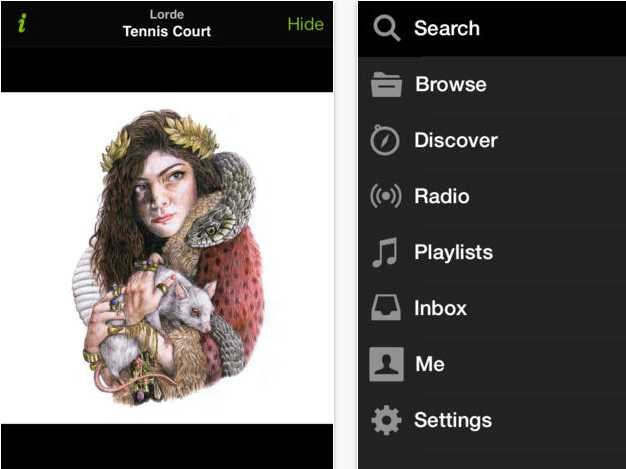This screenshot has width=626, height=469.
Task: Open the Inbox tray icon
Action: [x=386, y=308]
